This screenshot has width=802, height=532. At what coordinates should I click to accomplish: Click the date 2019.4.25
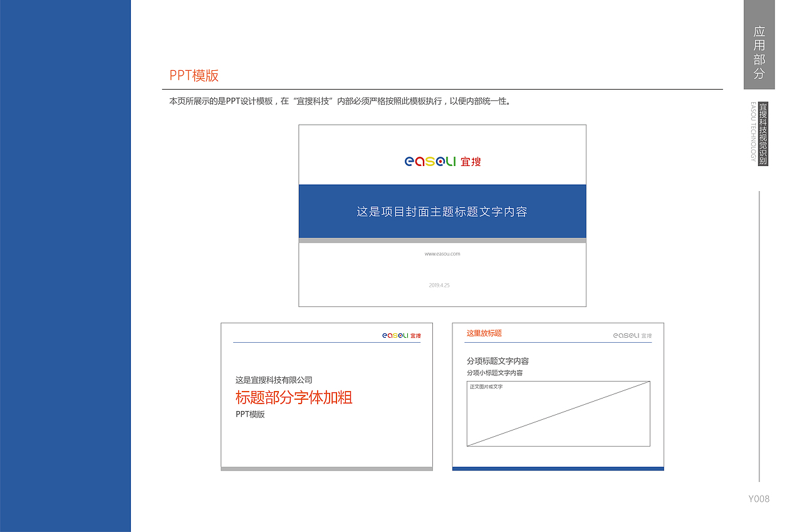(x=439, y=285)
